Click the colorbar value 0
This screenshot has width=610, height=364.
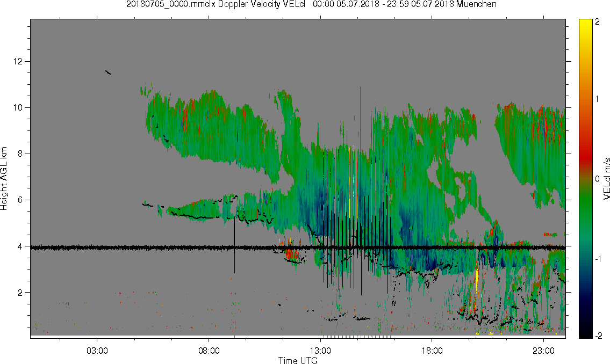[x=598, y=179]
